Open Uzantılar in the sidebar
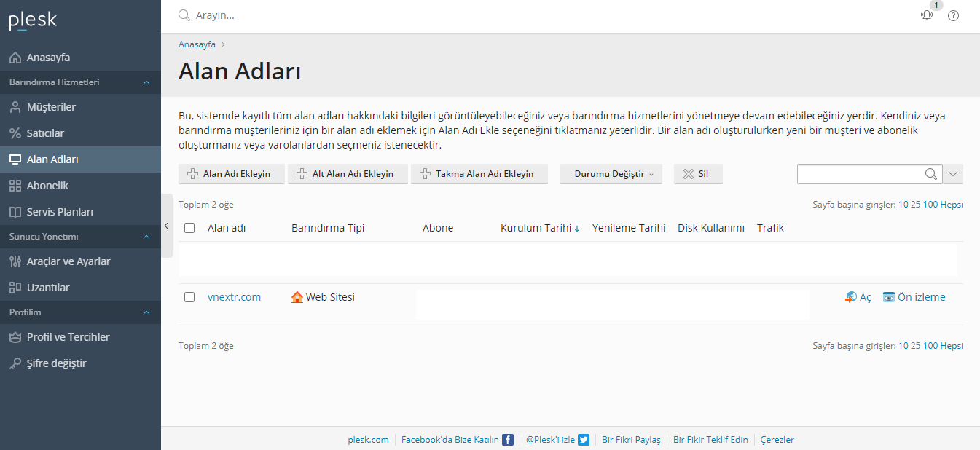Screen dimensions: 980x450 click(x=80, y=288)
